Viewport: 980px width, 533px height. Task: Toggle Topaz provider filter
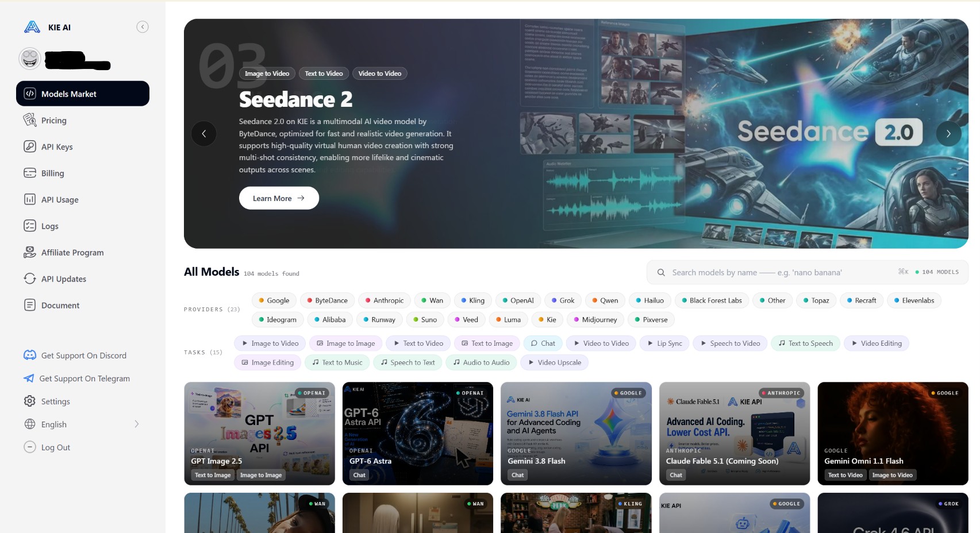[x=816, y=300]
